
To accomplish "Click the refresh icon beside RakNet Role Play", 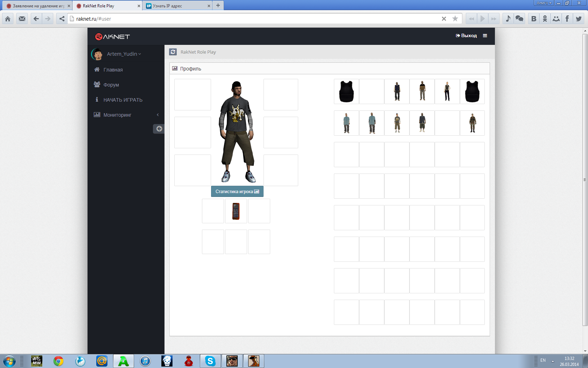I will coord(173,52).
